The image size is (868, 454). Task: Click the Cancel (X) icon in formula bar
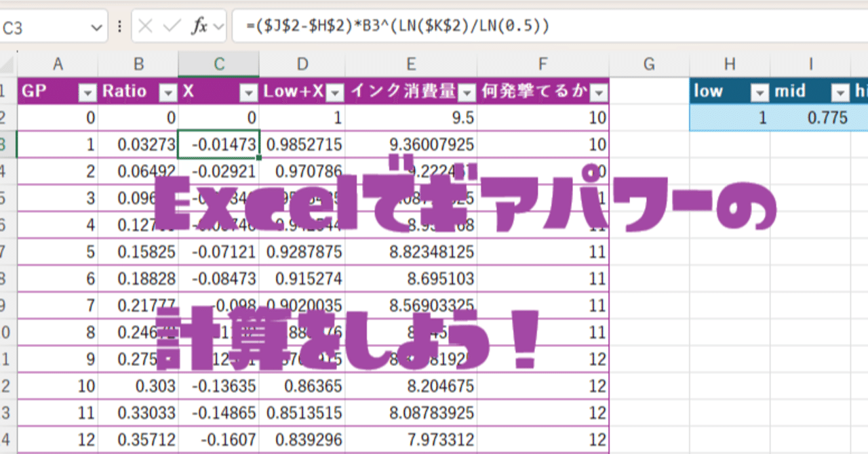(x=145, y=25)
